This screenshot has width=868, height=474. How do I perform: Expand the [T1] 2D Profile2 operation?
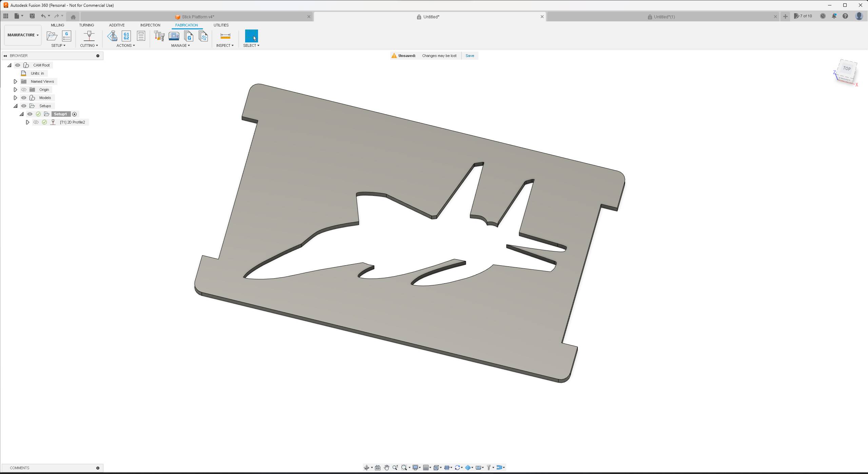coord(27,122)
